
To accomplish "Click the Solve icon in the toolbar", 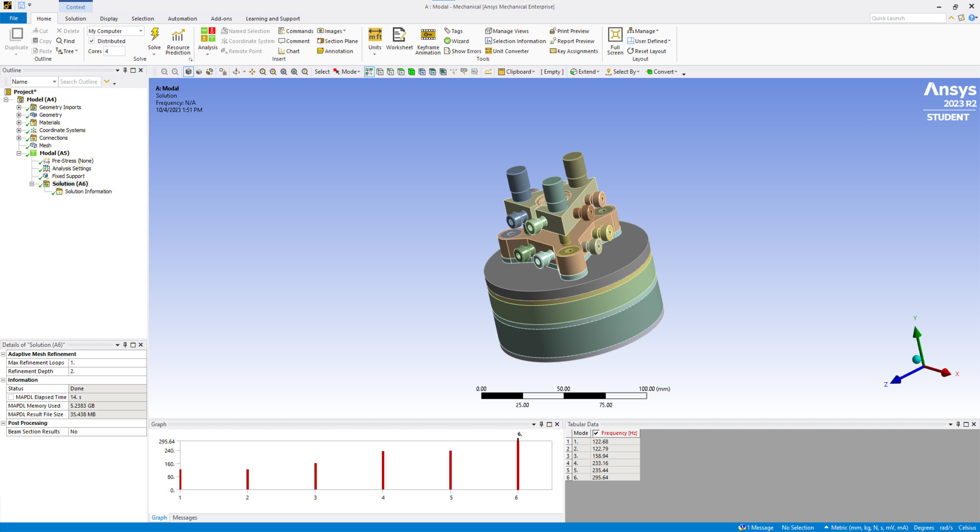I will [x=154, y=36].
